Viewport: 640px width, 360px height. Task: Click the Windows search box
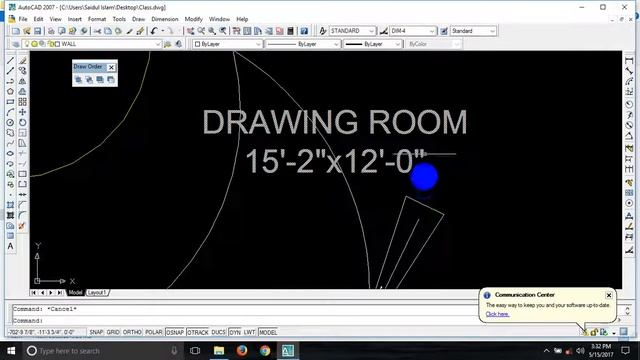[102, 351]
